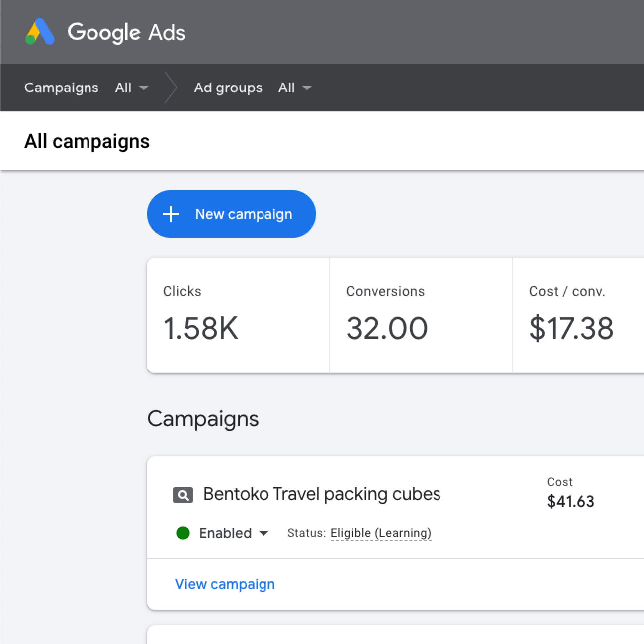644x644 pixels.
Task: Click the $17.38 cost per conversion value
Action: tap(571, 328)
